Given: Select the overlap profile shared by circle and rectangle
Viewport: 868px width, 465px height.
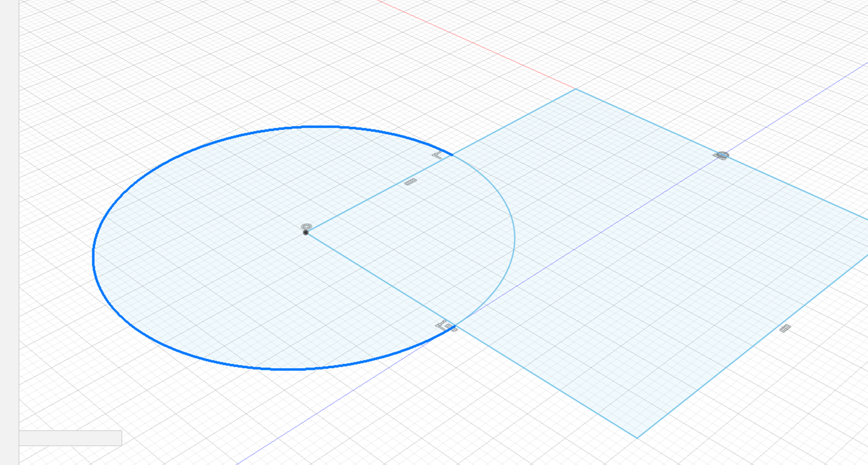Looking at the screenshot, I should pyautogui.click(x=427, y=237).
